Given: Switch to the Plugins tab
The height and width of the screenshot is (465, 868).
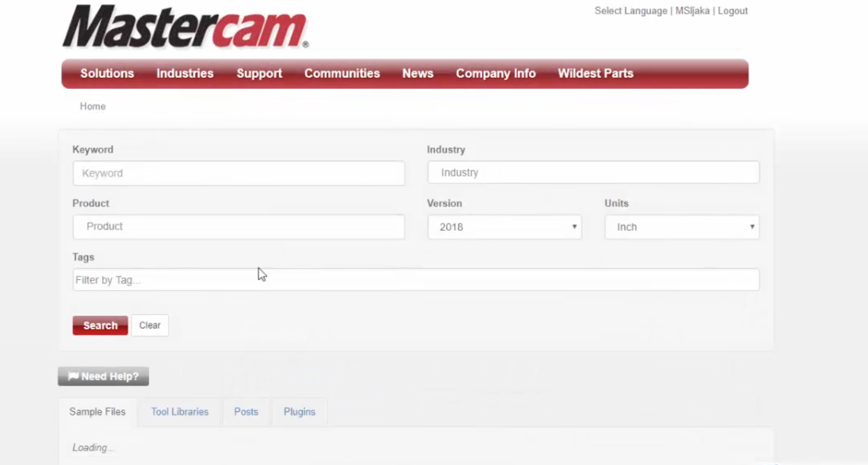Looking at the screenshot, I should tap(300, 412).
